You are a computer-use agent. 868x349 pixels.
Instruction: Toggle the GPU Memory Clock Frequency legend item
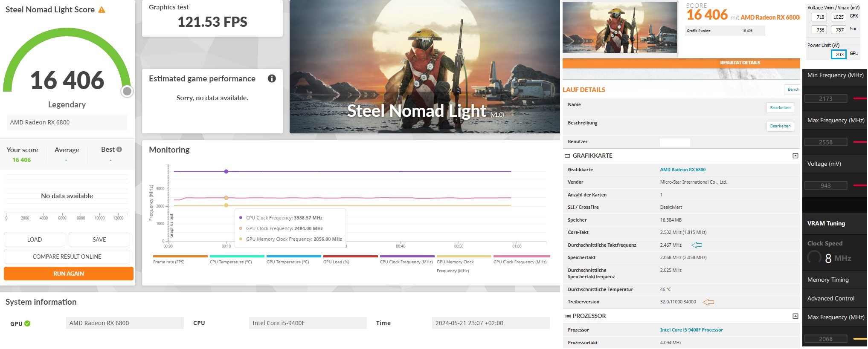point(464,264)
